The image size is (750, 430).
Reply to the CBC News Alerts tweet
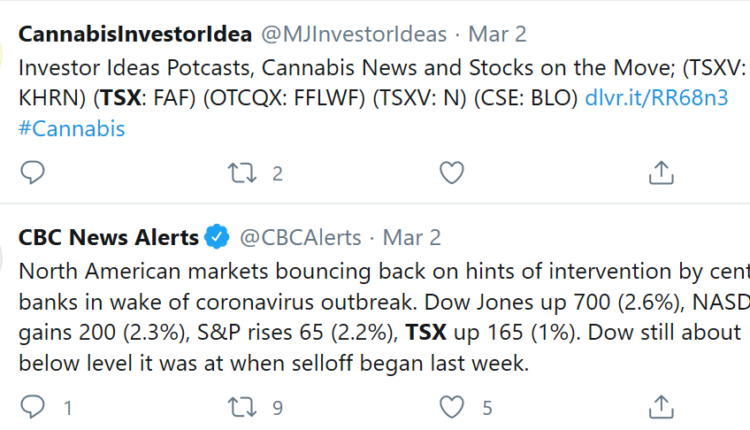[x=33, y=406]
